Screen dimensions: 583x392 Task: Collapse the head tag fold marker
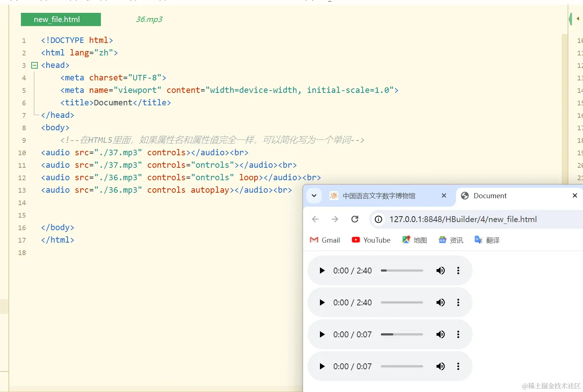(x=34, y=65)
